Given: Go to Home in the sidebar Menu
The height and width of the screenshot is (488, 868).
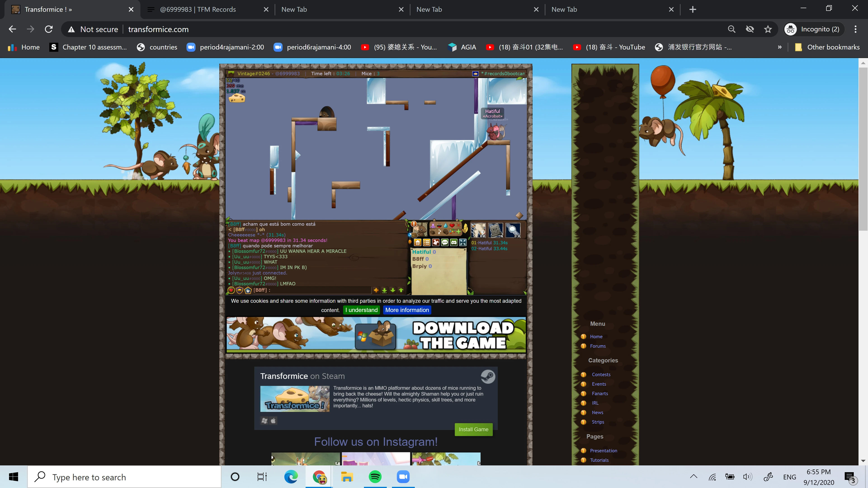Looking at the screenshot, I should tap(596, 336).
